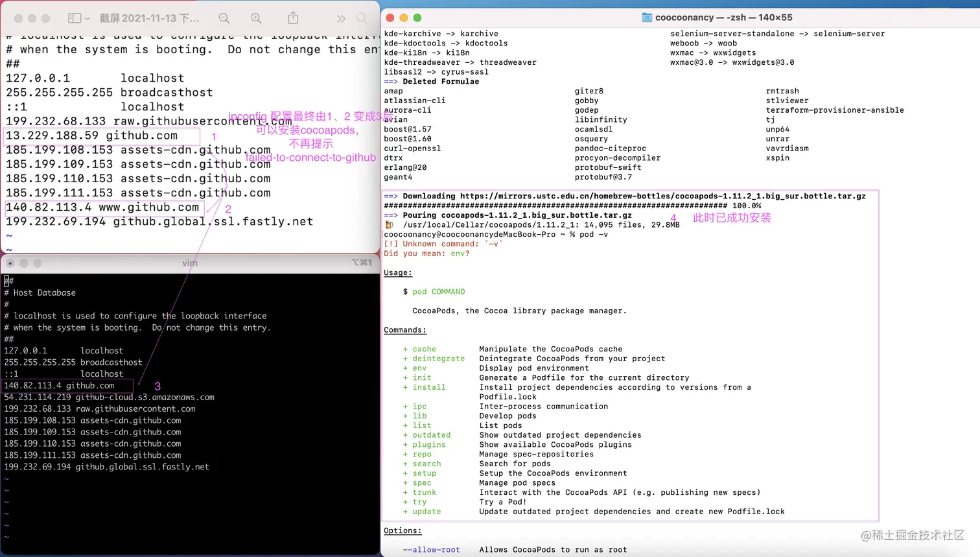Click the beer mug icon before /usr/local/Cellar path
980x557 pixels.
pos(389,225)
